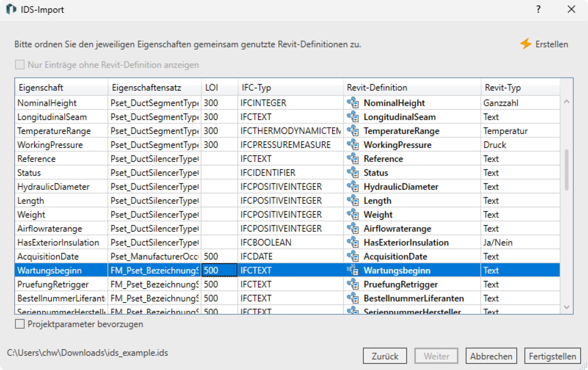Click the shared parameter icon beside TemperatureRange
The height and width of the screenshot is (370, 588).
(353, 131)
